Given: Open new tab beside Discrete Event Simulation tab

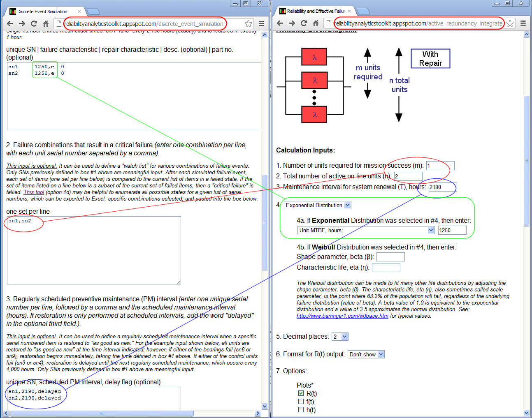Looking at the screenshot, I should click(93, 11).
